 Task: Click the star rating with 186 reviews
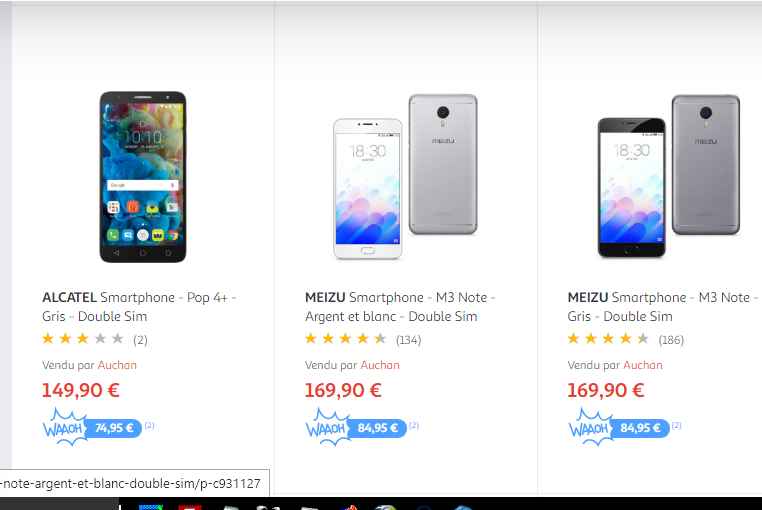click(x=608, y=339)
